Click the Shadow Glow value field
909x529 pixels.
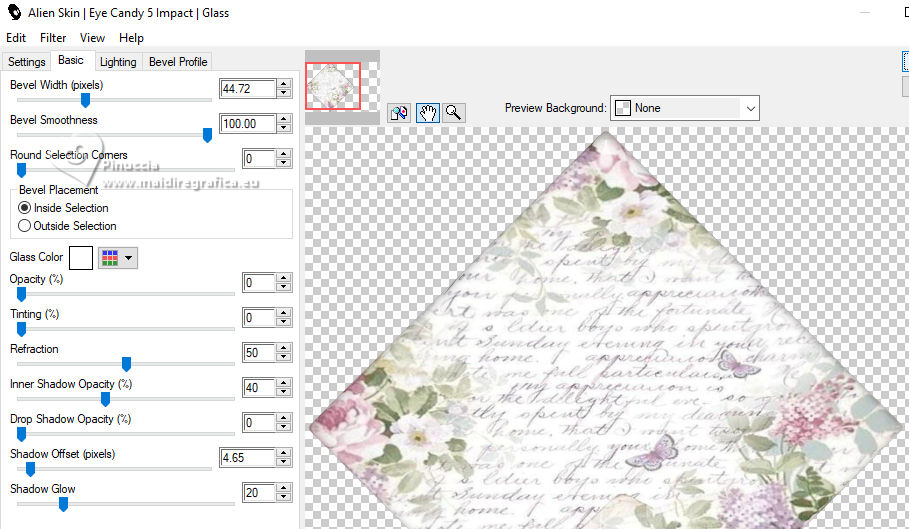pyautogui.click(x=259, y=492)
